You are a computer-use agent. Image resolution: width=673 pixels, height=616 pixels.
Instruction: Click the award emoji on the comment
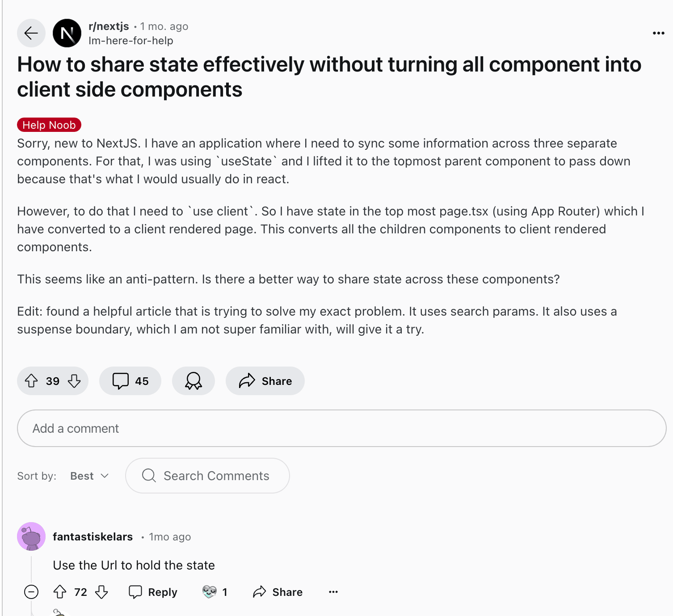[210, 592]
